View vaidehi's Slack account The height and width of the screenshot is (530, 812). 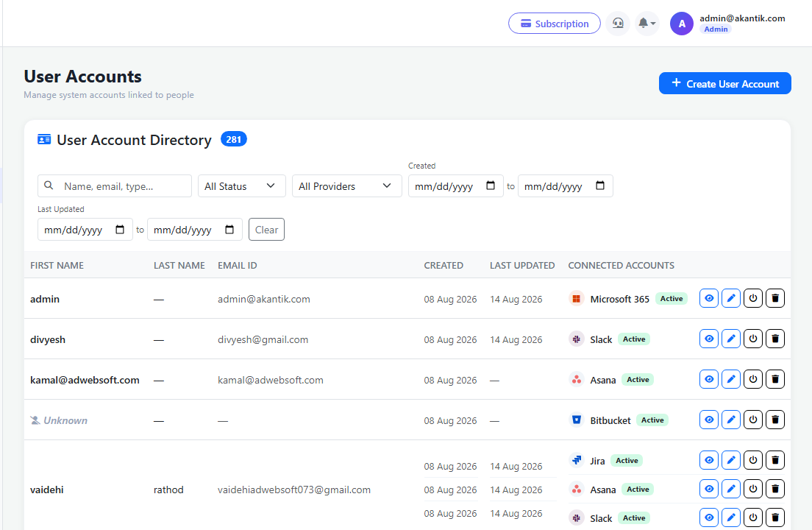[x=708, y=517]
